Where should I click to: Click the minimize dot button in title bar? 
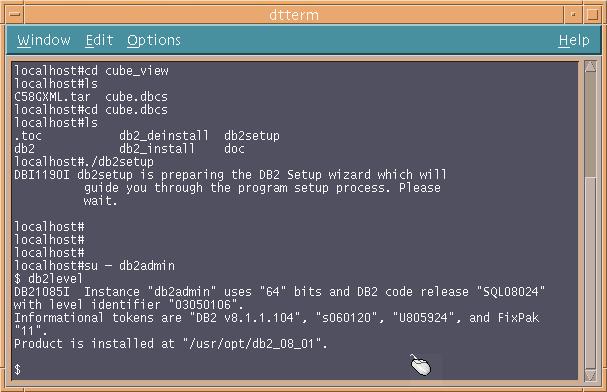573,15
